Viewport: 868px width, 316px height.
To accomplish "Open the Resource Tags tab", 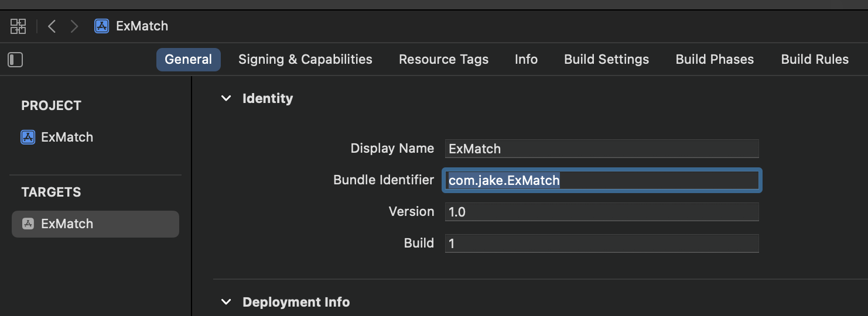I will [443, 59].
